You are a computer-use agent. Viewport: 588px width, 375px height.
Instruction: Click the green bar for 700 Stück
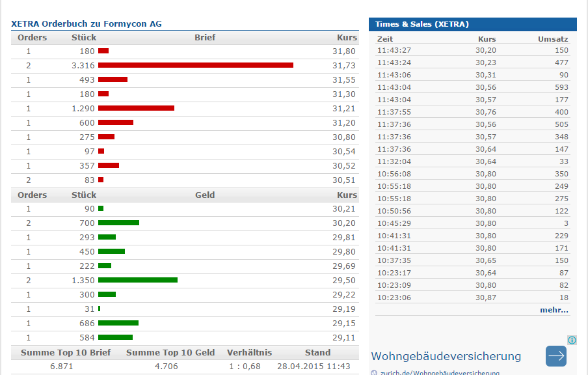(118, 223)
